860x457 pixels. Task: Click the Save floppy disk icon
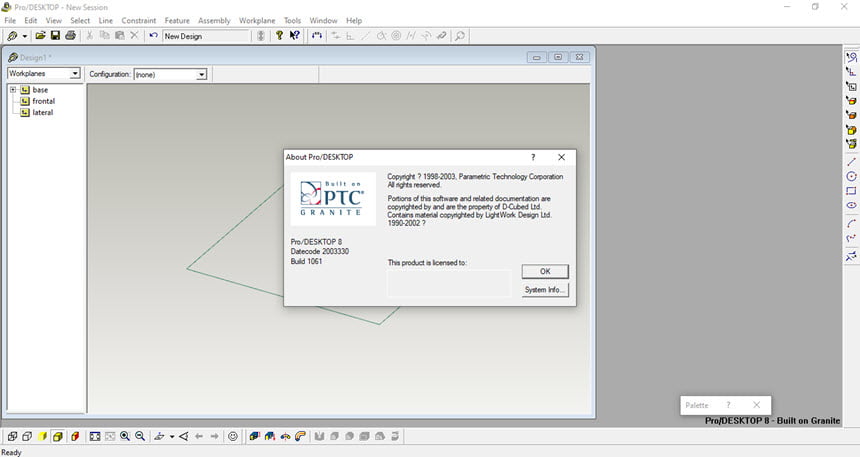pyautogui.click(x=55, y=36)
